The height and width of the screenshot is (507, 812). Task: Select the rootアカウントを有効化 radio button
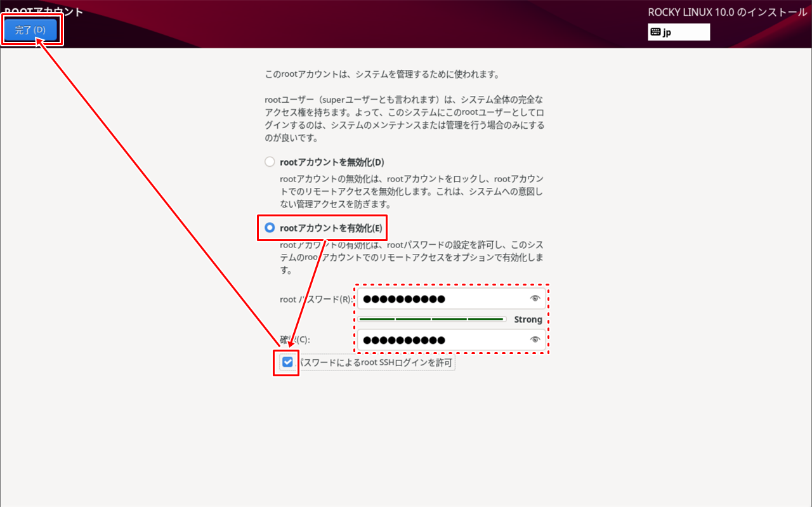[269, 228]
